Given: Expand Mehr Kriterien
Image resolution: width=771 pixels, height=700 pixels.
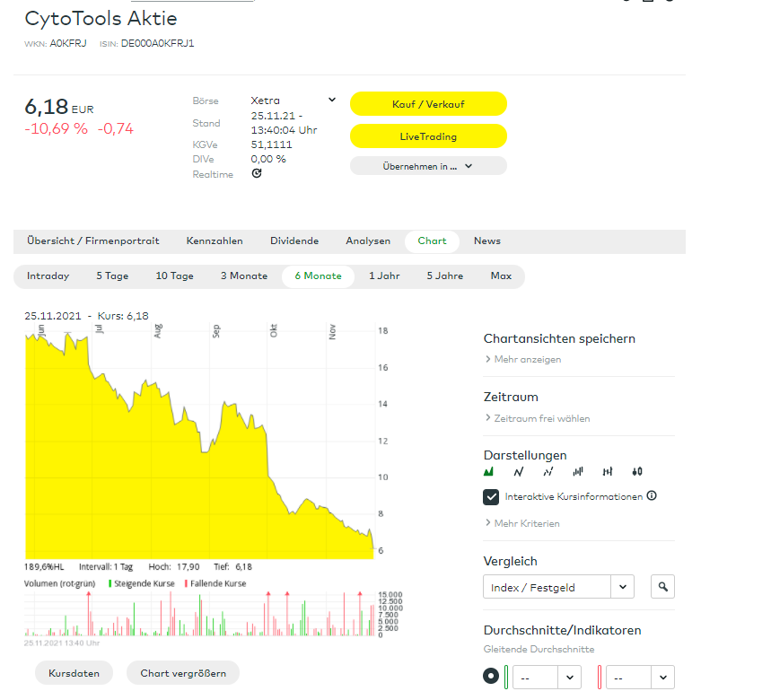Looking at the screenshot, I should [522, 523].
